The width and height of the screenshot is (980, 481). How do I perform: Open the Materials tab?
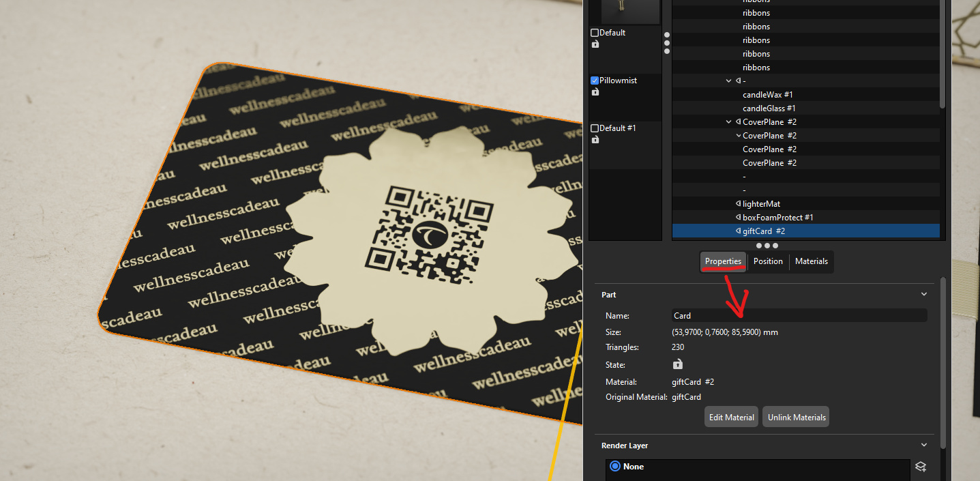[812, 261]
